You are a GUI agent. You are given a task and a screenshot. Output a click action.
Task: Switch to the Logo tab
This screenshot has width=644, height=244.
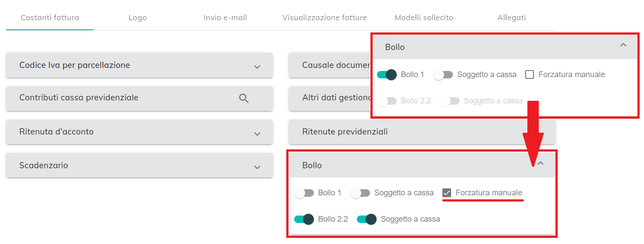(x=138, y=18)
